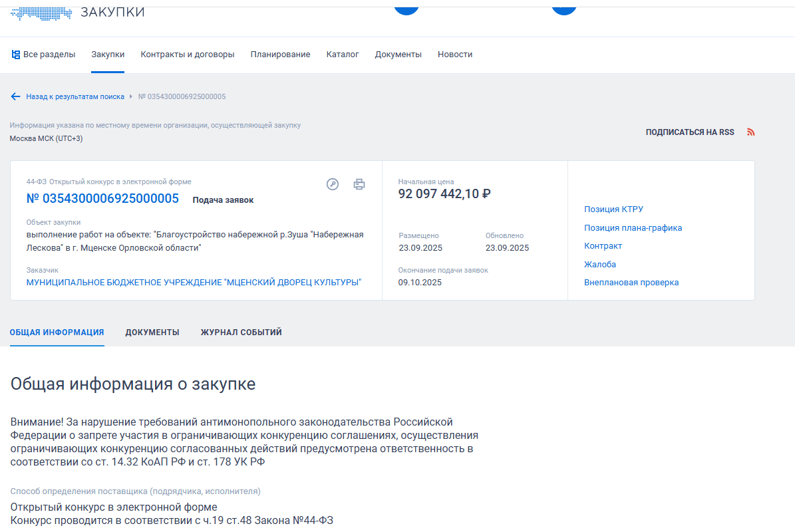Open the Новости menu item
This screenshot has height=532, width=795.
tap(455, 55)
